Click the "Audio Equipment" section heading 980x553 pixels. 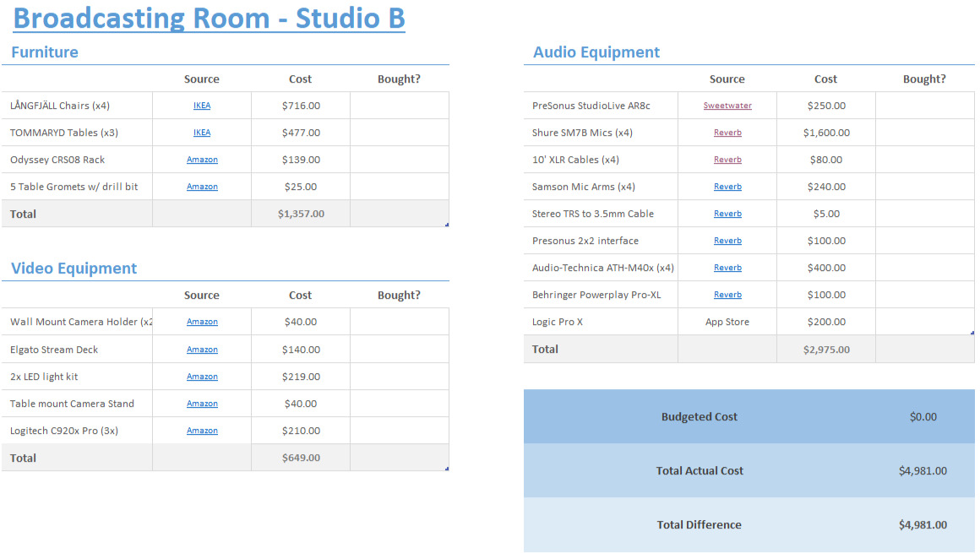(596, 52)
